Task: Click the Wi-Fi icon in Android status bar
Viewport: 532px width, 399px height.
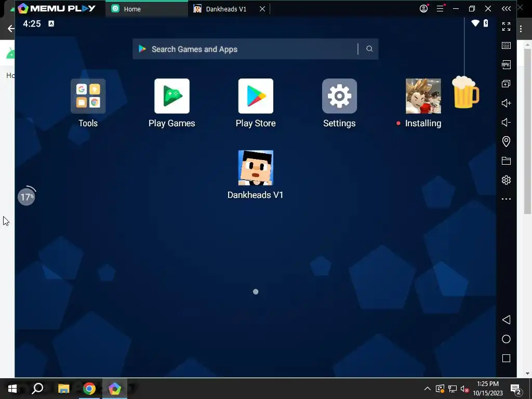Action: click(x=475, y=23)
